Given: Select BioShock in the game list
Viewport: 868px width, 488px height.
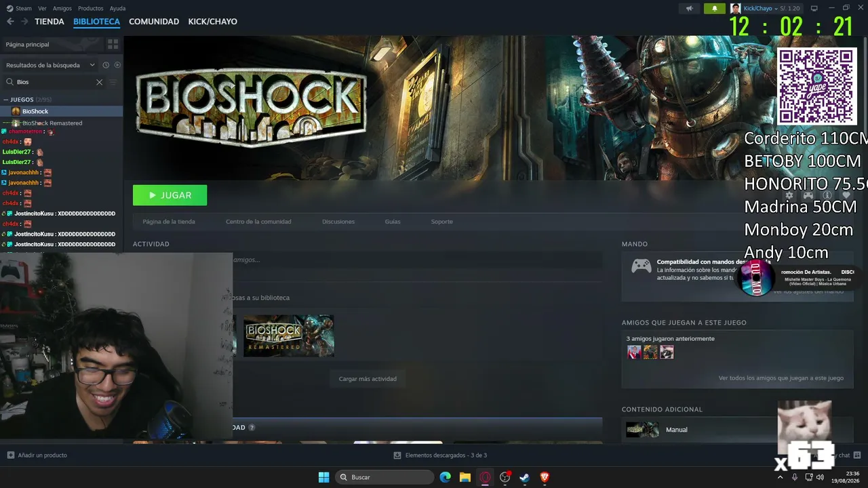Looking at the screenshot, I should [x=62, y=111].
